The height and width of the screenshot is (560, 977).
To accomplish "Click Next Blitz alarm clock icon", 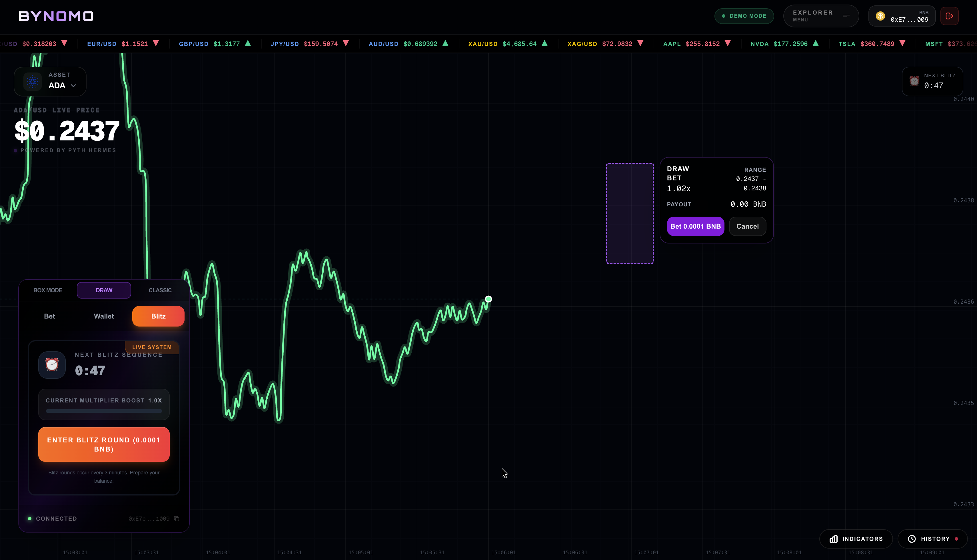I will pyautogui.click(x=914, y=81).
